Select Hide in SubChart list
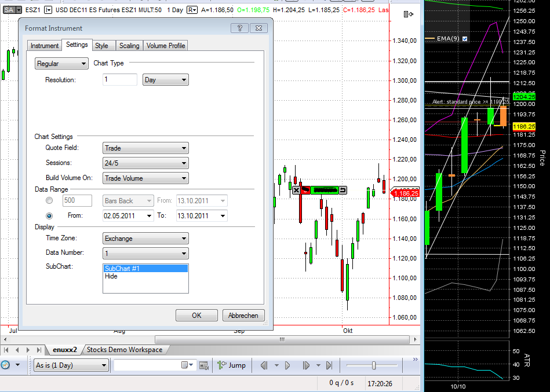This screenshot has height=392, width=550. [145, 276]
